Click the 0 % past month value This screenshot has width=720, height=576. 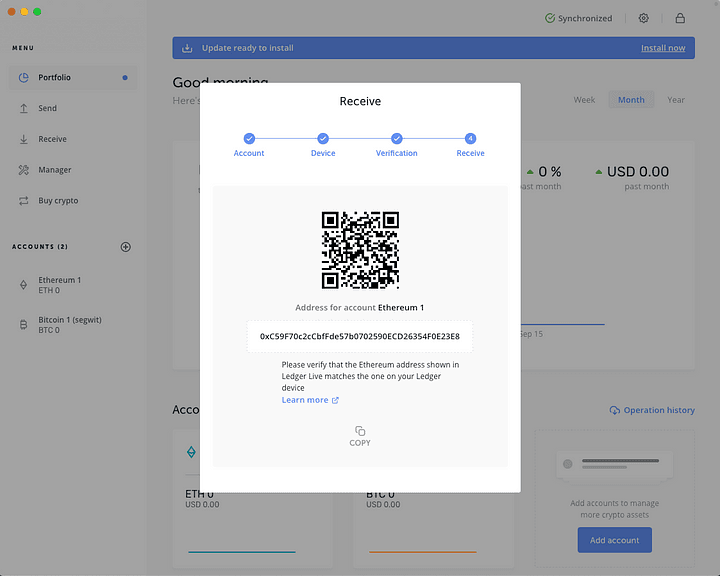pos(550,172)
